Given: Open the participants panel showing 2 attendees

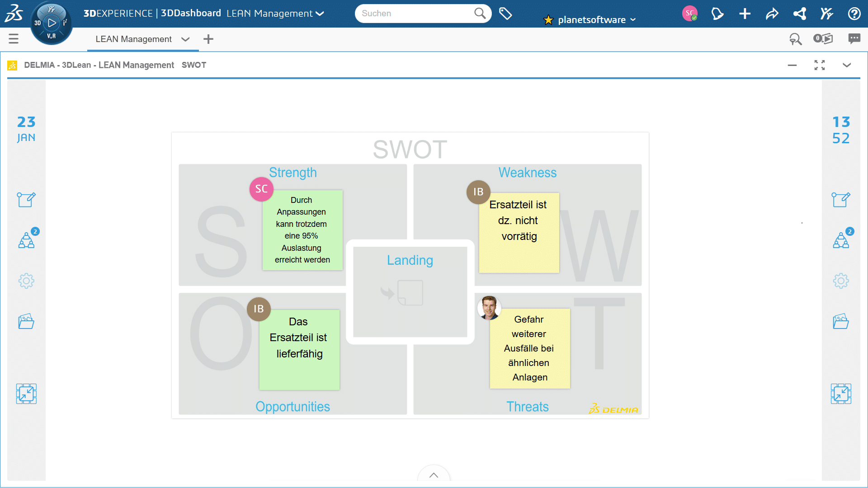Looking at the screenshot, I should pyautogui.click(x=26, y=239).
